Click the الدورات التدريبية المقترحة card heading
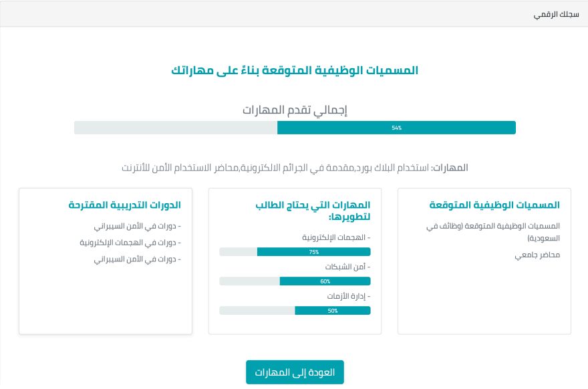 (125, 205)
